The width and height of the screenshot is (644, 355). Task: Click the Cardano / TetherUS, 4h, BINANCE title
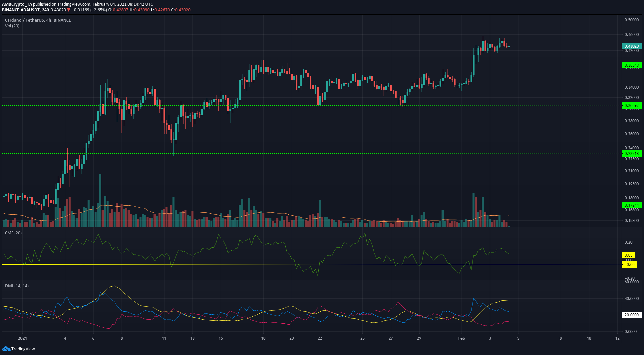coord(38,20)
